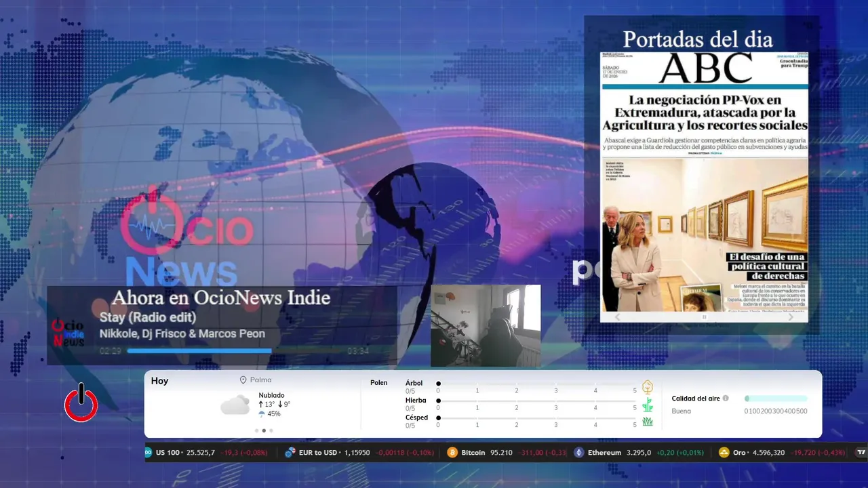
Task: Click the Oro price "4.596,320"
Action: (768, 453)
